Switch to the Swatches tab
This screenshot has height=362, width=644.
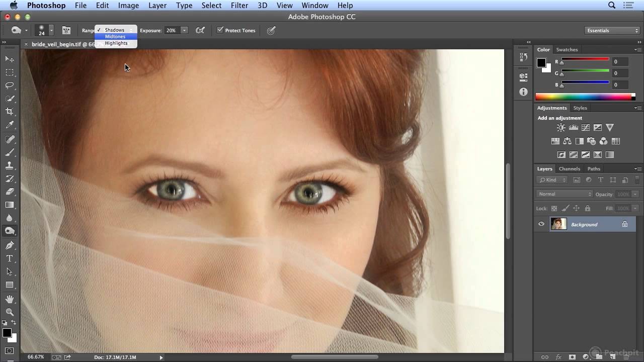click(x=567, y=50)
